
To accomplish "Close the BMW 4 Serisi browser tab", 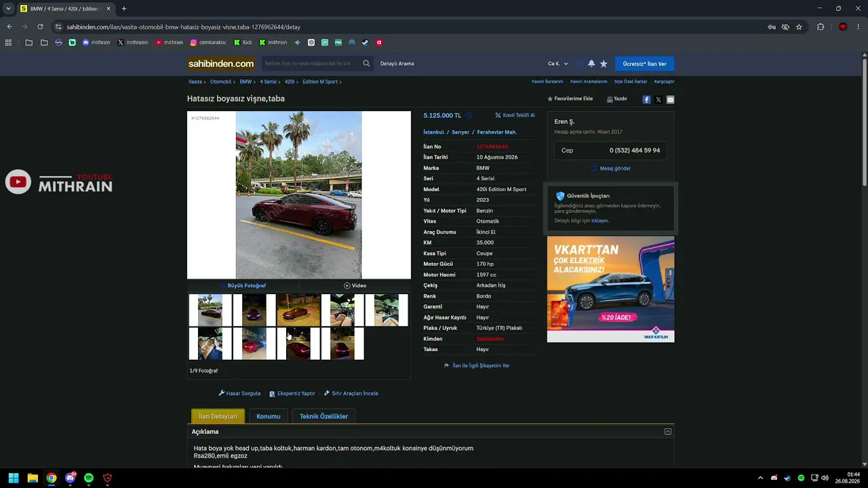I will 108,9.
